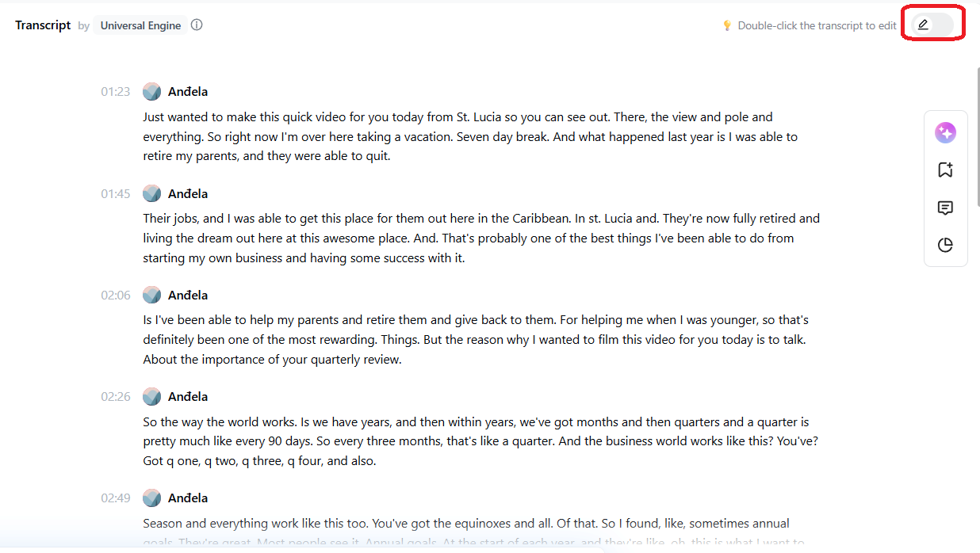Viewport: 980px width, 553px height.
Task: Click the speaker avatar at 01:23
Action: coord(151,92)
